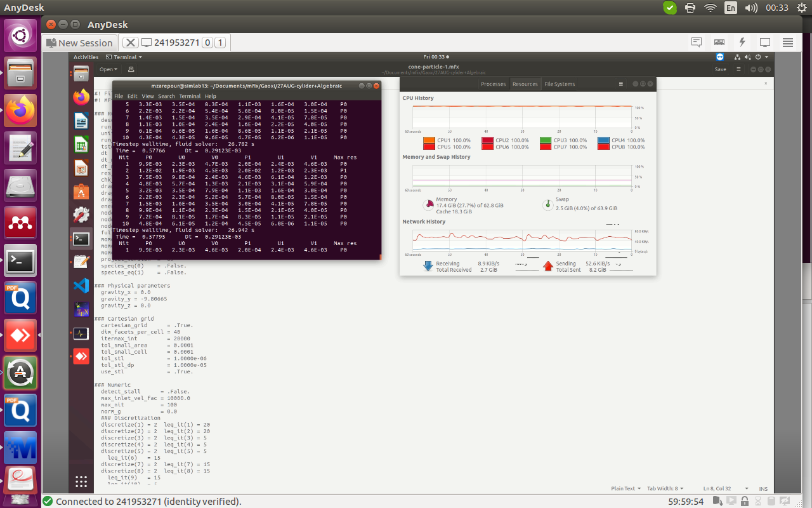The height and width of the screenshot is (508, 812).
Task: Click the remote Visual Studio Code icon
Action: coord(81,286)
